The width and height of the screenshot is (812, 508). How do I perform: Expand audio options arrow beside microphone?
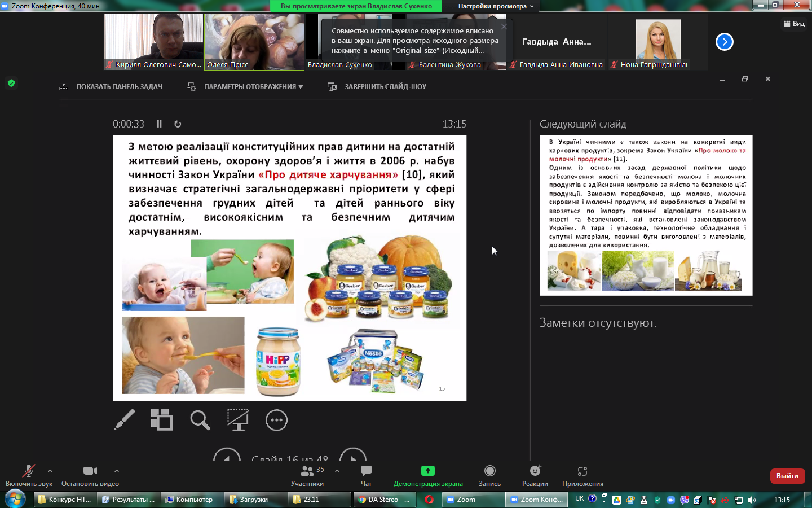click(50, 471)
